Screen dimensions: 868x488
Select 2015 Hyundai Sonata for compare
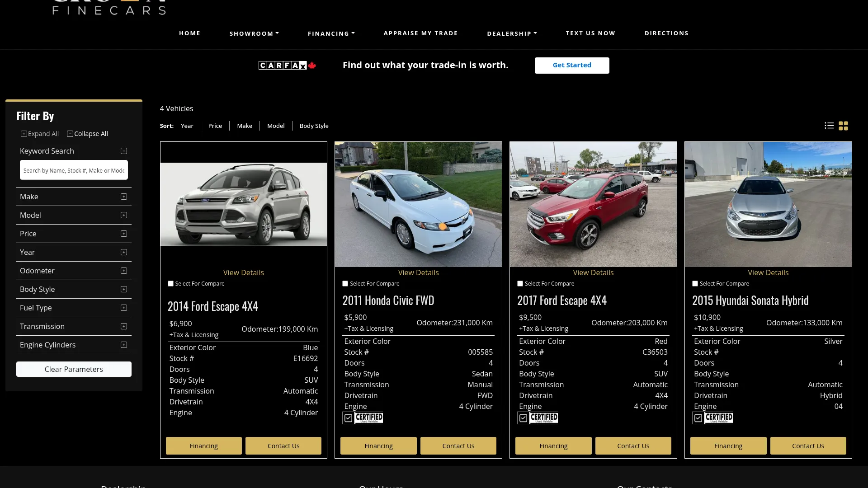coord(695,284)
